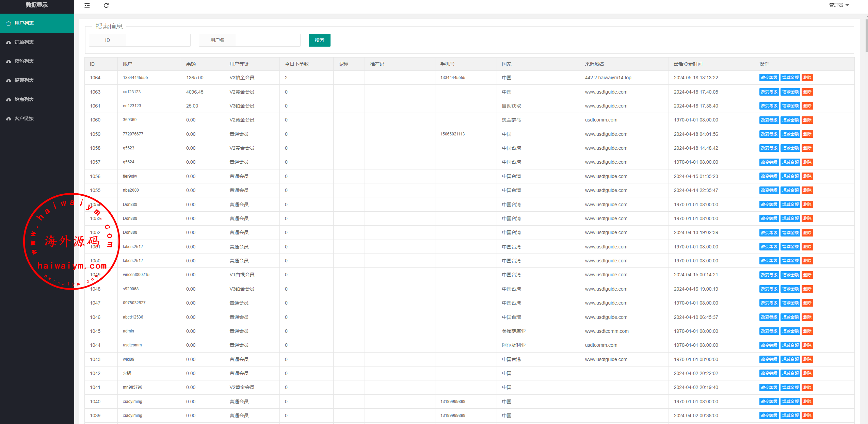Click the cloud icon beside 客户链接
This screenshot has width=868, height=424.
[x=9, y=118]
